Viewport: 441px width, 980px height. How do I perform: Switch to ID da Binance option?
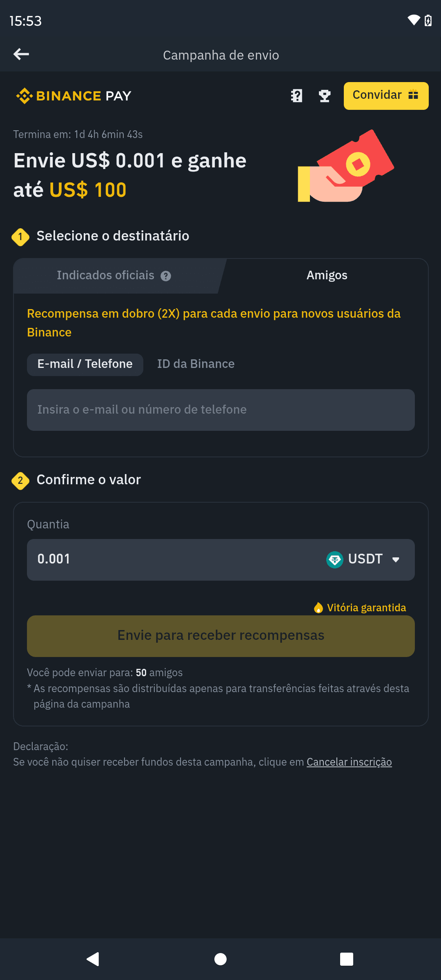pos(196,364)
